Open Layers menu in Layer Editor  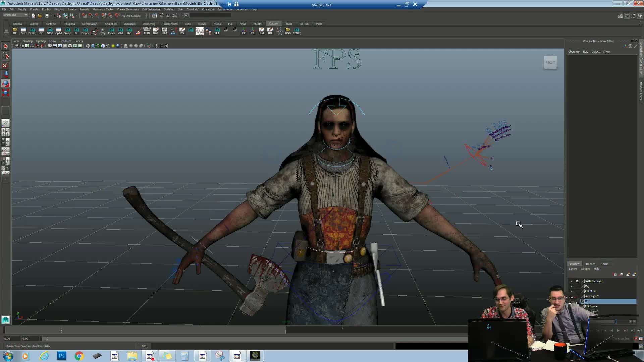pyautogui.click(x=573, y=269)
